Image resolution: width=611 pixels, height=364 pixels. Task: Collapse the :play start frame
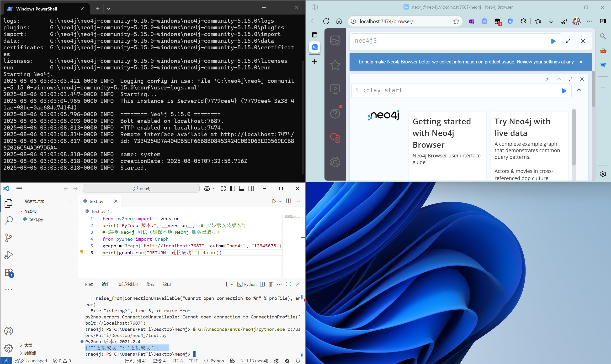click(x=559, y=79)
